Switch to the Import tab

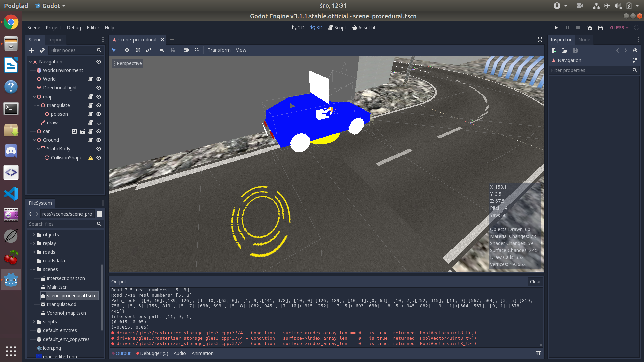pos(56,40)
